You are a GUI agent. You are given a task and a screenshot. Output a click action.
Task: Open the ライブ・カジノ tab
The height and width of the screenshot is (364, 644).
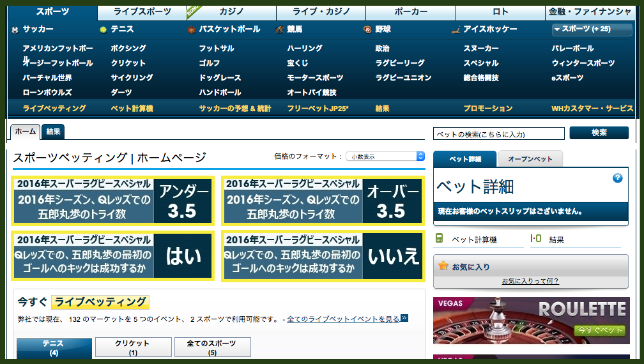321,12
